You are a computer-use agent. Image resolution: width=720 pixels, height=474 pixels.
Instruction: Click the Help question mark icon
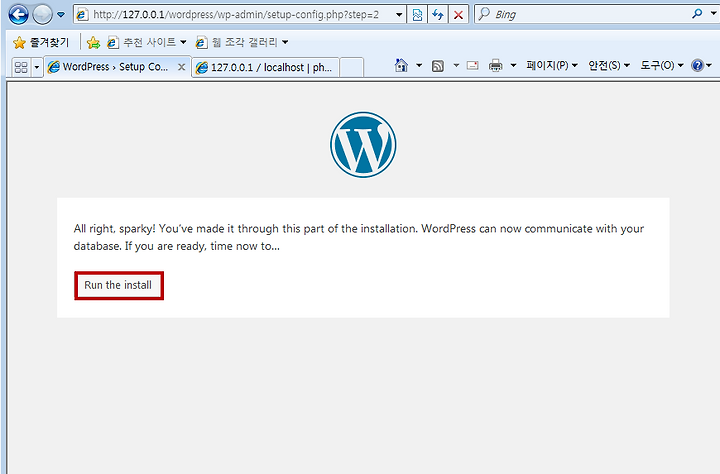pos(697,66)
